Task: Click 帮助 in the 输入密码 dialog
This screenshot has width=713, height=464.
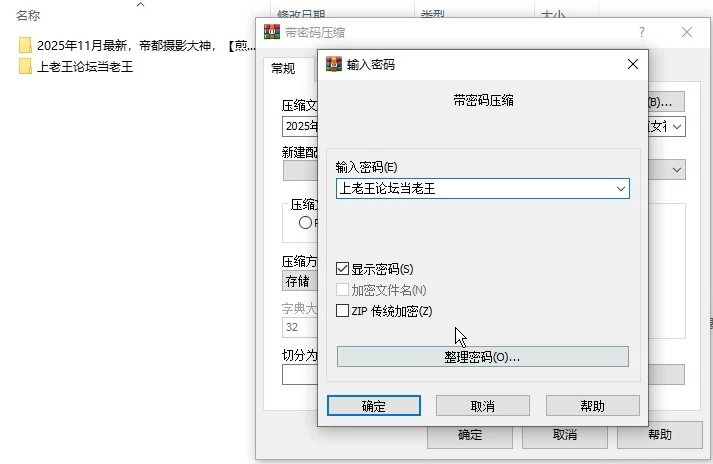Action: pos(592,405)
